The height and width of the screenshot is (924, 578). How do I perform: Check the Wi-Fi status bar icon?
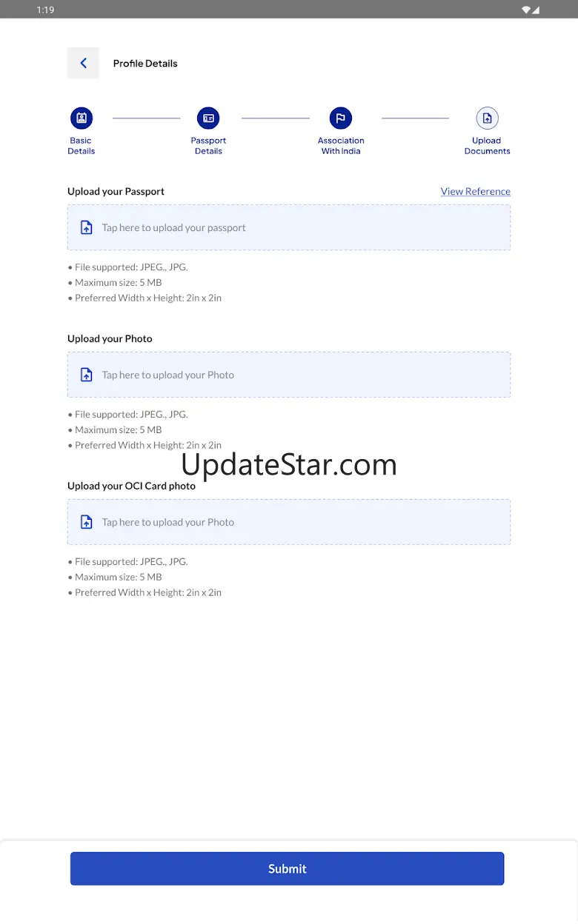(525, 10)
